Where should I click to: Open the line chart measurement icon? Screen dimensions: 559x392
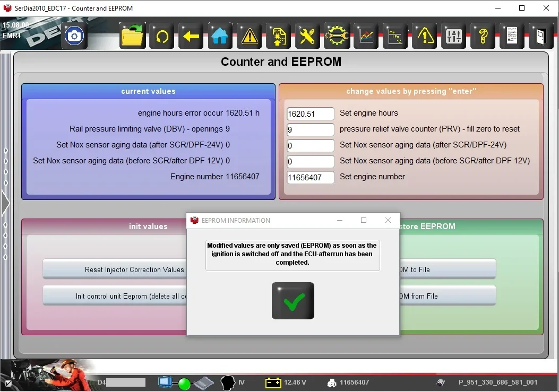[x=366, y=36]
